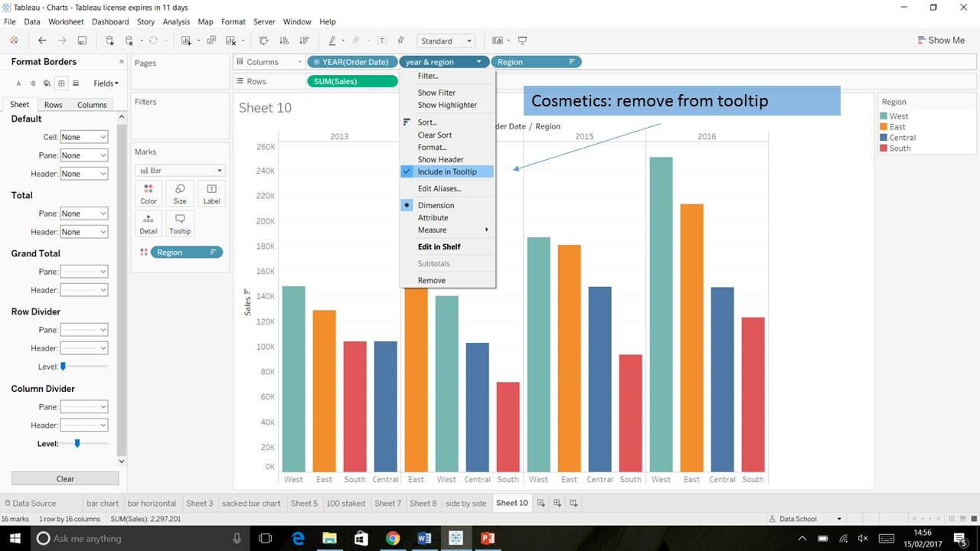Open the Tooltip marks card
This screenshot has height=551, width=980.
click(180, 223)
